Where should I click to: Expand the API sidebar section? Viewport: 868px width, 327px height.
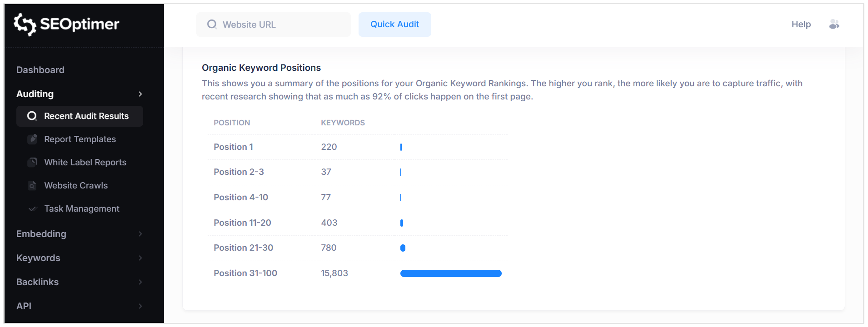point(140,306)
